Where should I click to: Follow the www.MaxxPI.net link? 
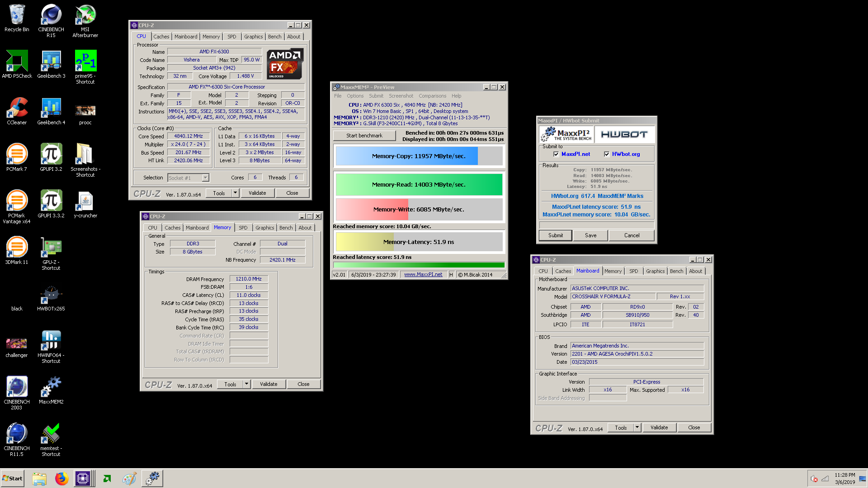coord(423,274)
